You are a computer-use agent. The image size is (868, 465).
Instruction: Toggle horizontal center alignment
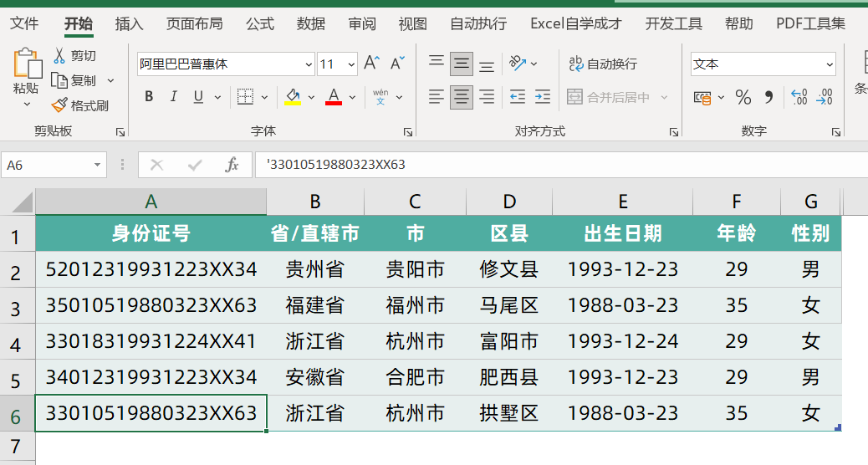[x=461, y=97]
